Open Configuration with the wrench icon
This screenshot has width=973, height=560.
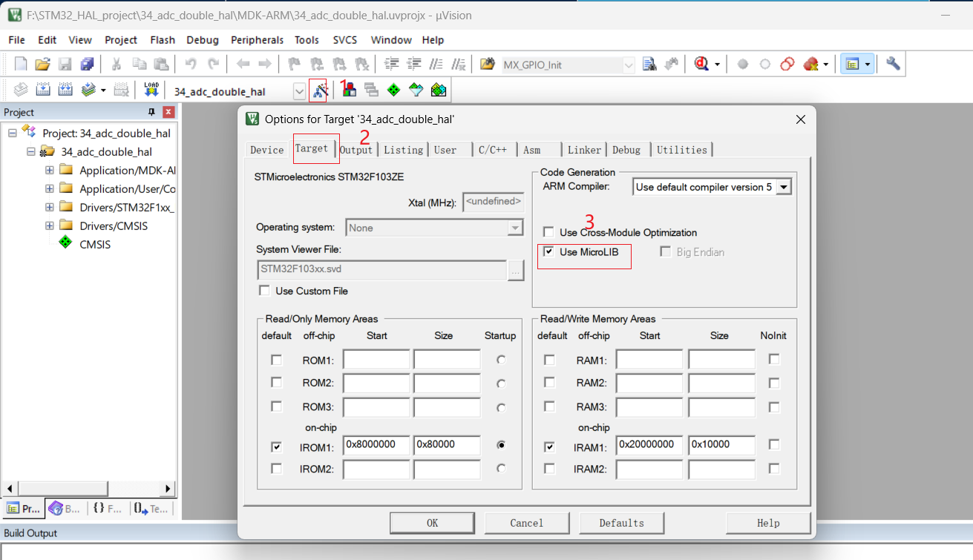pyautogui.click(x=893, y=65)
